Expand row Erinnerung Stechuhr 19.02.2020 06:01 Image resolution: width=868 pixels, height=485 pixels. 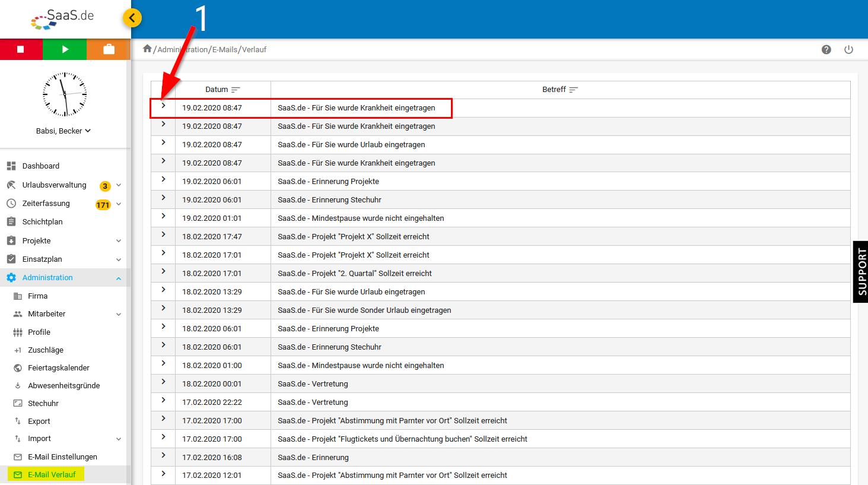click(x=163, y=198)
